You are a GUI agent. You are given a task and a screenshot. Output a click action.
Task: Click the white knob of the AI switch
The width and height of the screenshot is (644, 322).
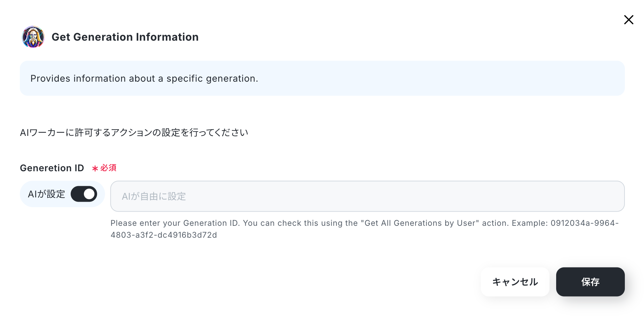89,194
